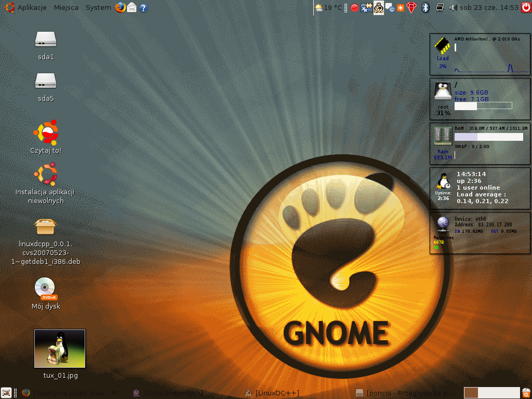This screenshot has height=399, width=532.
Task: Open the System menu
Action: click(98, 7)
